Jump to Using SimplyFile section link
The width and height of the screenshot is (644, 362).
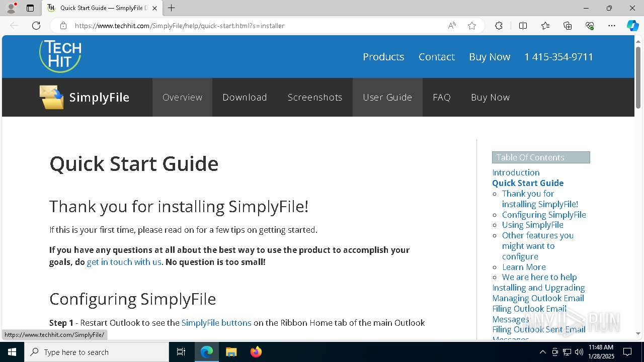(x=533, y=225)
